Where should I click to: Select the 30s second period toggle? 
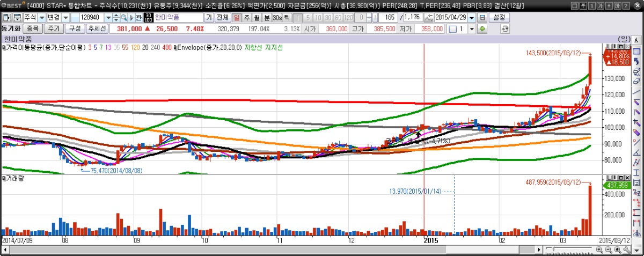pyautogui.click(x=277, y=17)
